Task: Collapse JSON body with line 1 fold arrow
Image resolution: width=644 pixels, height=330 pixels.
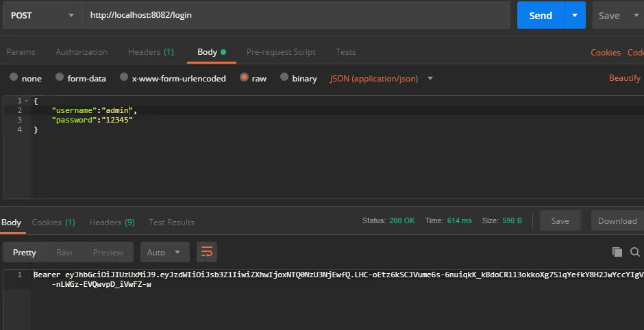Action: click(27, 101)
